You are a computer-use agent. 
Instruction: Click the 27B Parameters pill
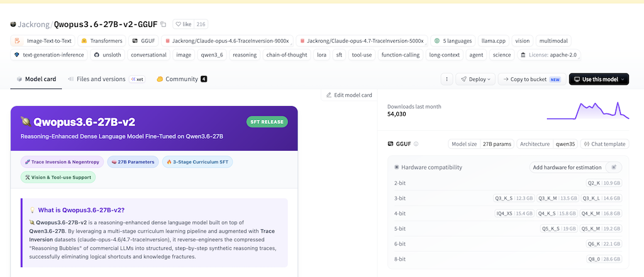pos(133,162)
